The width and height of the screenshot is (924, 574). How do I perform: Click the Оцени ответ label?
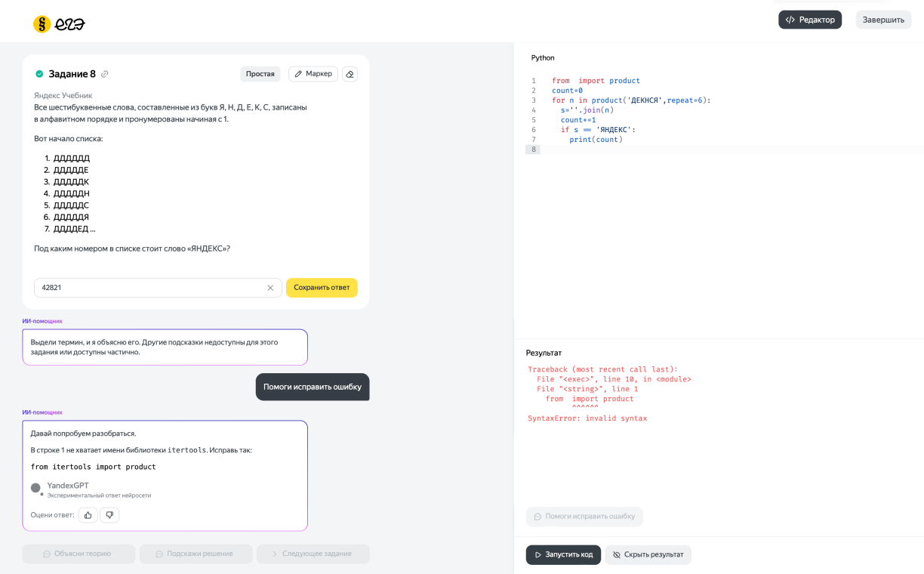(53, 515)
